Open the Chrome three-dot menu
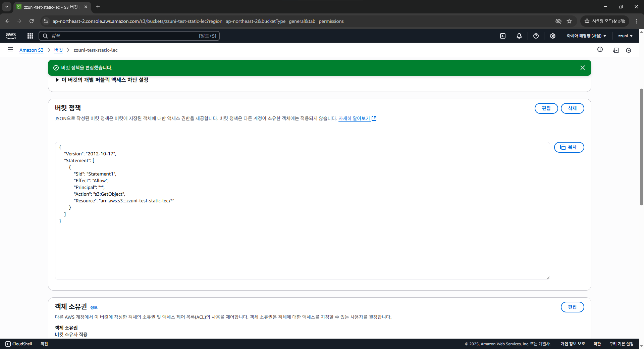This screenshot has height=349, width=644. tap(637, 21)
